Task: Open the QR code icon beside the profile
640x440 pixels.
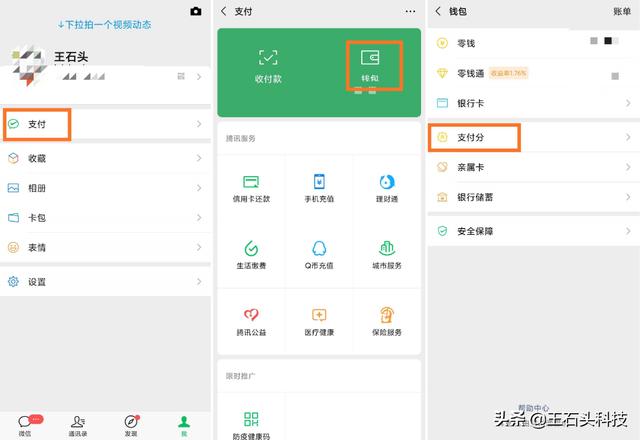Action: [x=181, y=76]
